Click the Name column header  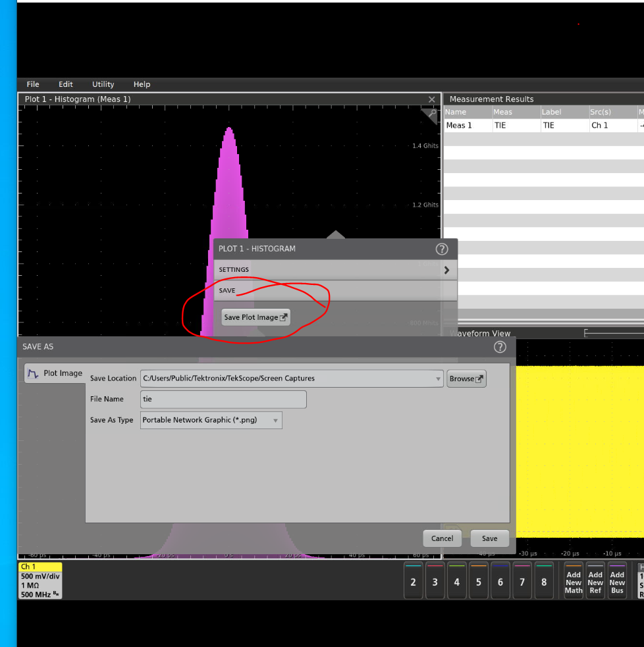pos(468,112)
